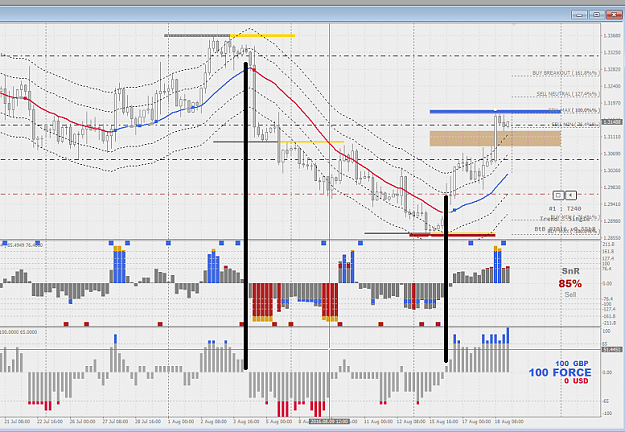Viewport: 625px width, 432px height.
Task: Click the '11 Aug 00:00' time axis label
Action: coord(378,421)
